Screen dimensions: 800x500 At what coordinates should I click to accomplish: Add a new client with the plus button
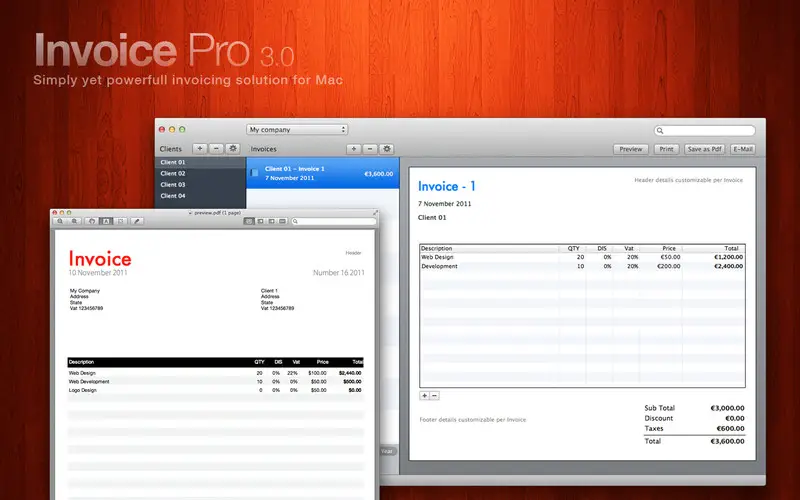coord(199,148)
